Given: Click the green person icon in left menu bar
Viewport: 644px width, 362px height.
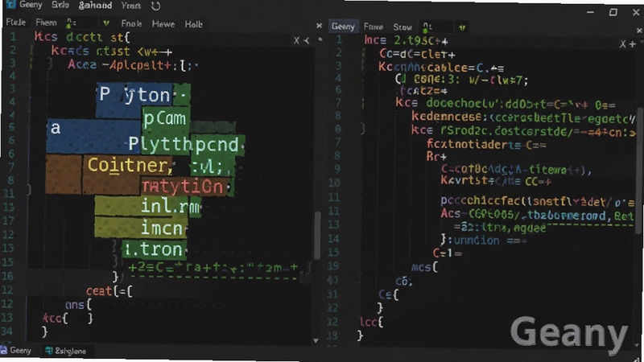Looking at the screenshot, I should click(70, 23).
